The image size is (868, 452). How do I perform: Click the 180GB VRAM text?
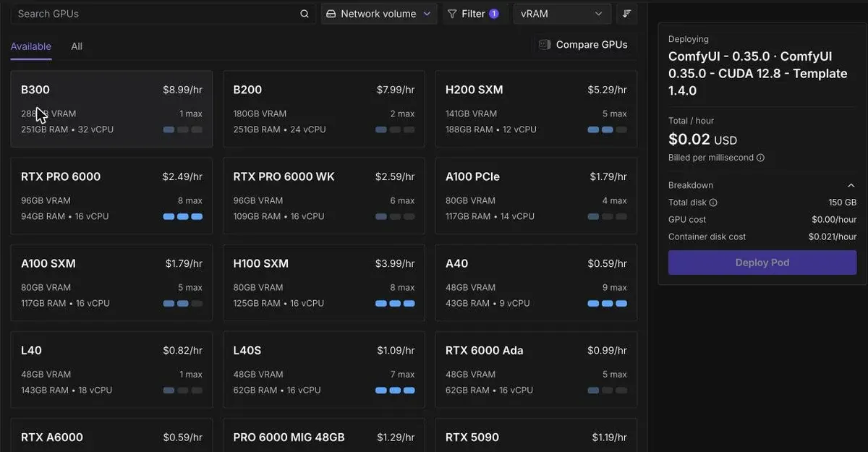260,114
